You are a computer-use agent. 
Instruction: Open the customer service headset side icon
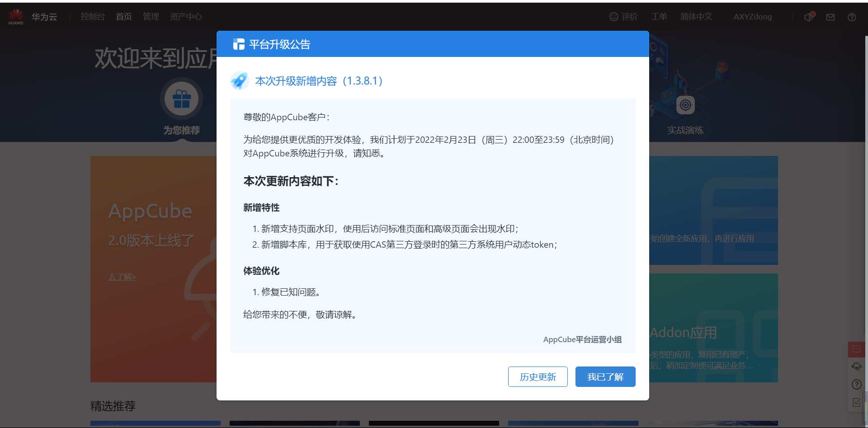856,366
